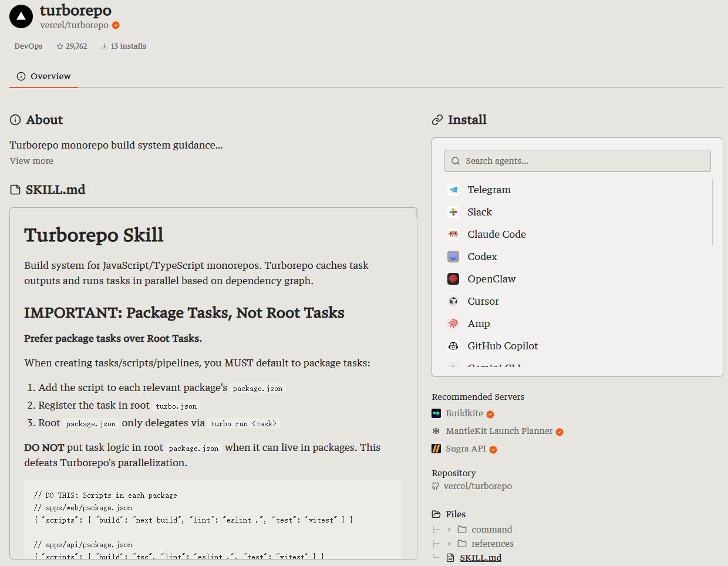Image resolution: width=728 pixels, height=566 pixels.
Task: Click the star icon next to 29,762
Action: coord(60,46)
